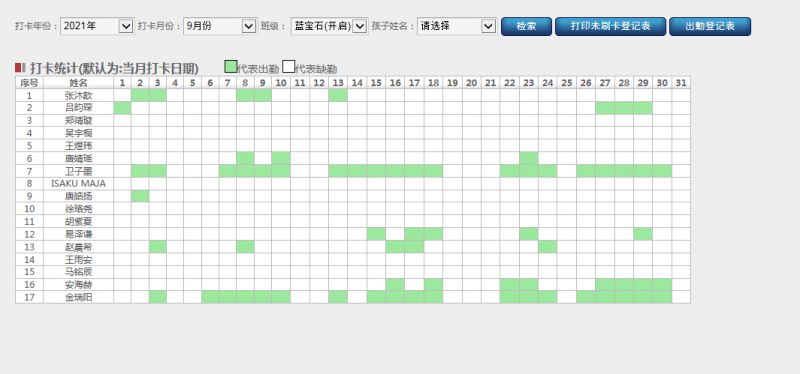Image resolution: width=800 pixels, height=374 pixels.
Task: Select the name cell in row 7
Action: coord(78,171)
